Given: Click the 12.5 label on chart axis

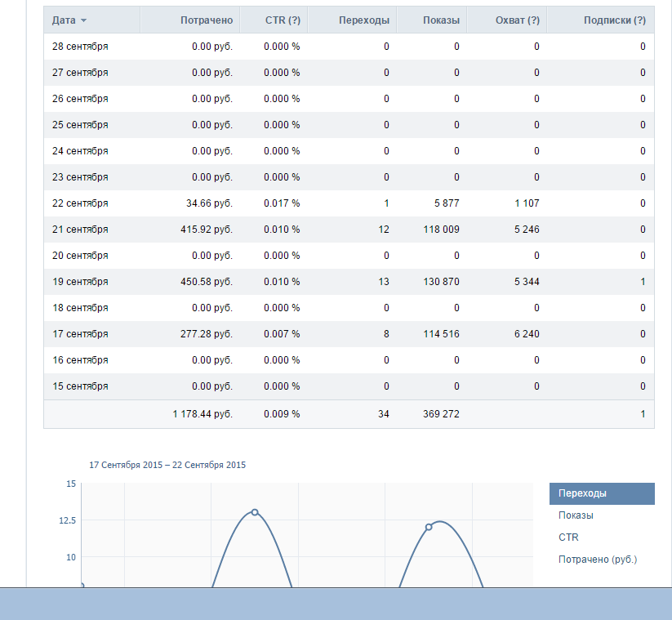Looking at the screenshot, I should point(67,520).
